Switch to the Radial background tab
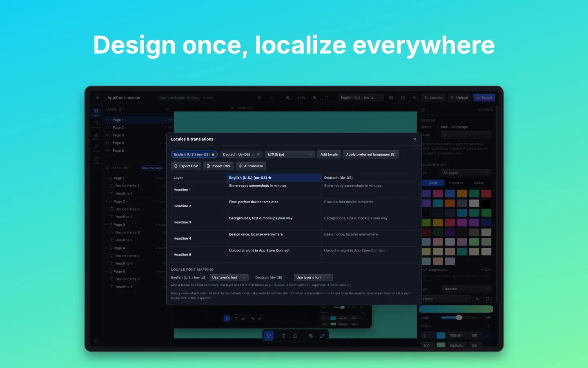This screenshot has width=588, height=368. tap(479, 183)
